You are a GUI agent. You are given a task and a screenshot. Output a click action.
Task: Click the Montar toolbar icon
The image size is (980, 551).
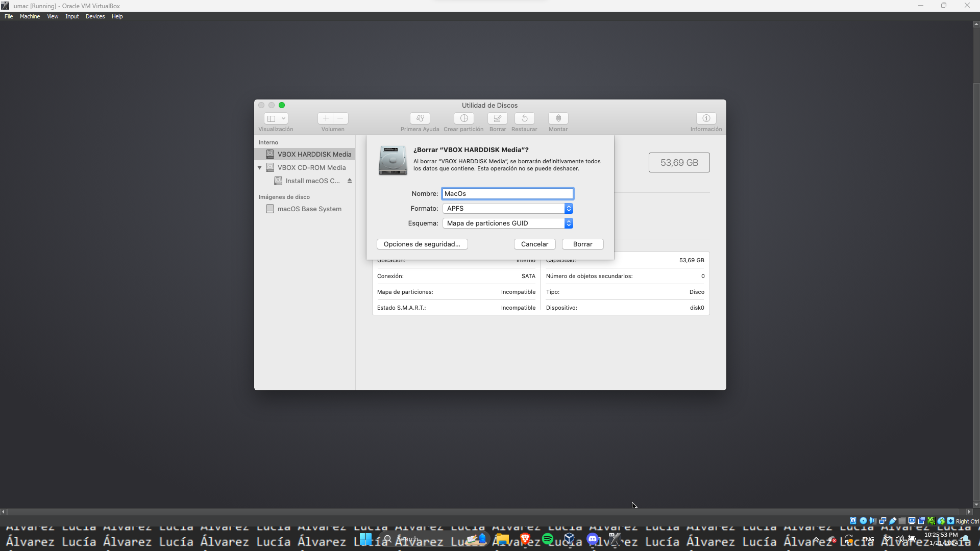pyautogui.click(x=558, y=118)
